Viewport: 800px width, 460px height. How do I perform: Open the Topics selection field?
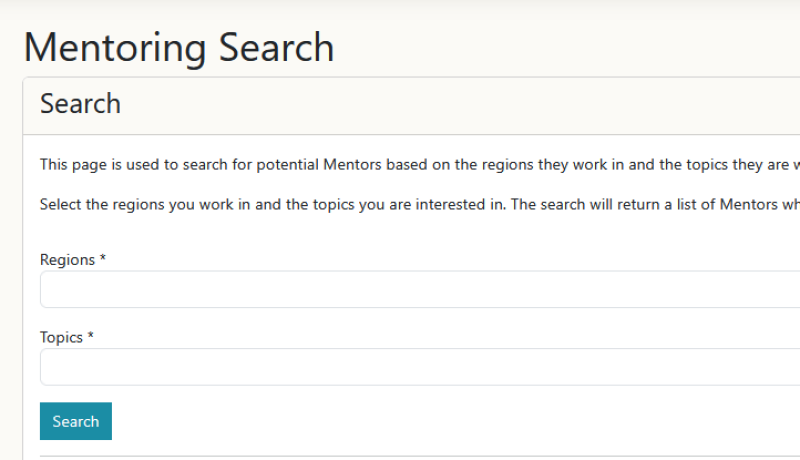tap(420, 367)
